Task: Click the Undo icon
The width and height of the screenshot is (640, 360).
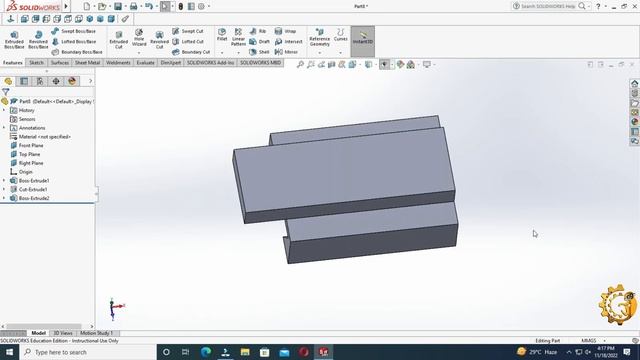Action: coord(149,6)
